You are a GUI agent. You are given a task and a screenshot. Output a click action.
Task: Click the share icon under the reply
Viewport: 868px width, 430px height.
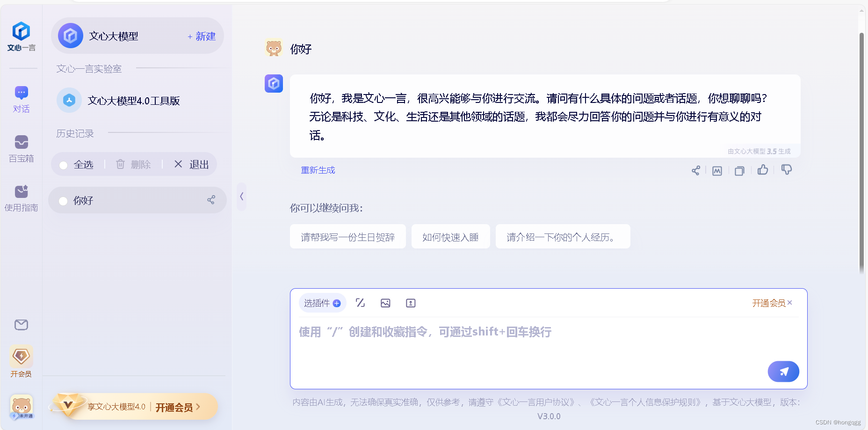(x=695, y=171)
